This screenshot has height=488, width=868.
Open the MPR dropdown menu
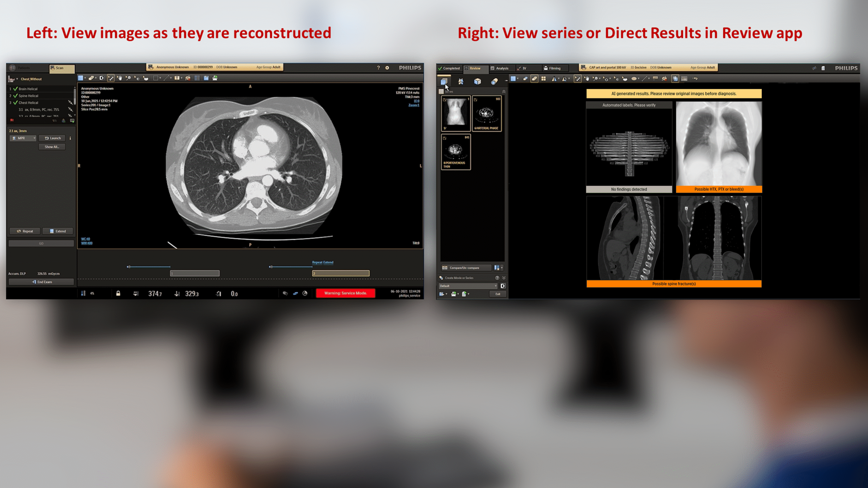(x=23, y=138)
